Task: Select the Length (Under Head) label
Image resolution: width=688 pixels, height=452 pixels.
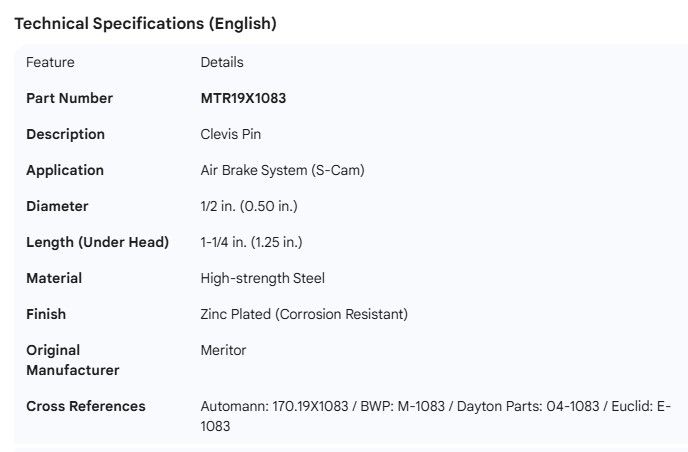Action: (97, 242)
